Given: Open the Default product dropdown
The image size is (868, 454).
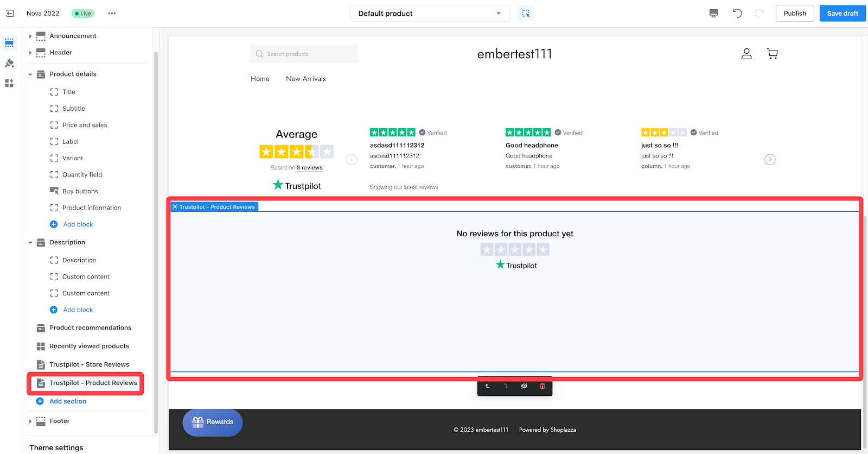Looking at the screenshot, I should tap(430, 14).
